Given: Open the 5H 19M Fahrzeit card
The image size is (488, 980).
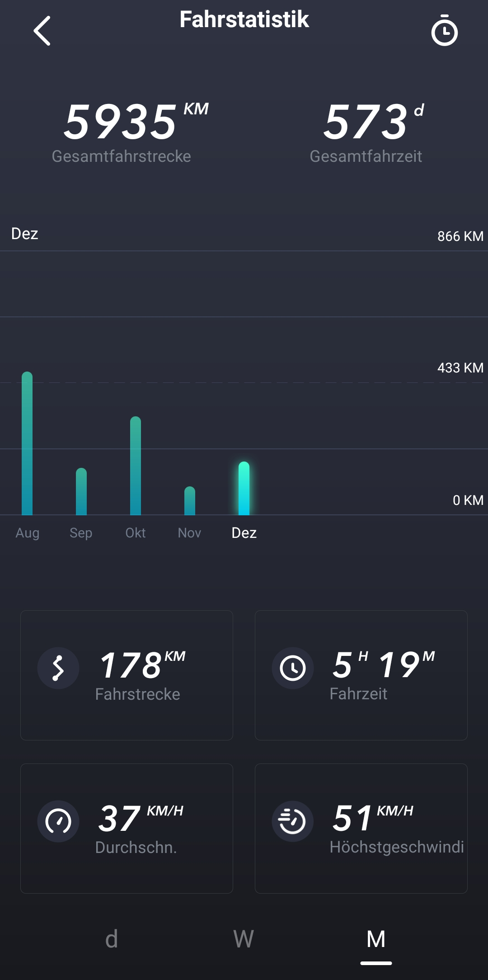Looking at the screenshot, I should 361,675.
